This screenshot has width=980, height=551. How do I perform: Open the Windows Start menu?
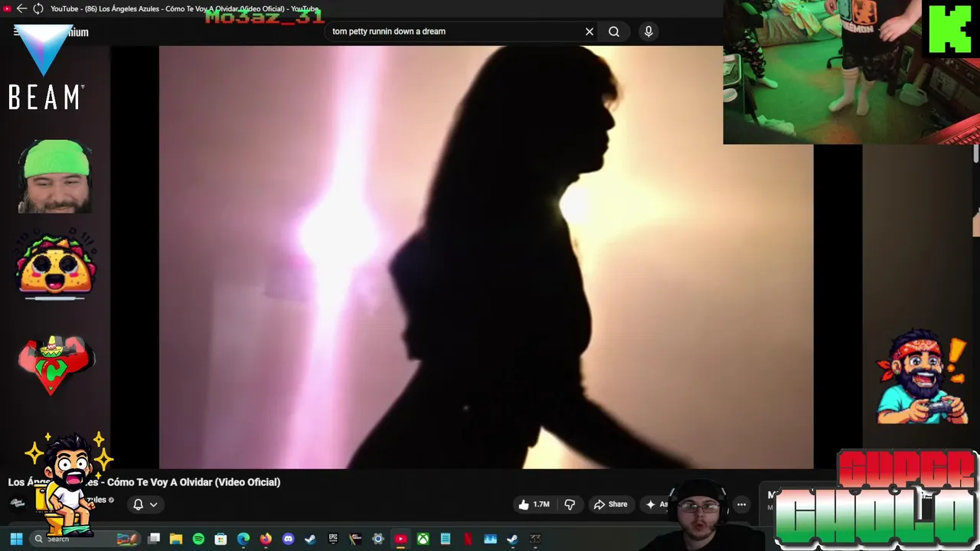click(16, 539)
